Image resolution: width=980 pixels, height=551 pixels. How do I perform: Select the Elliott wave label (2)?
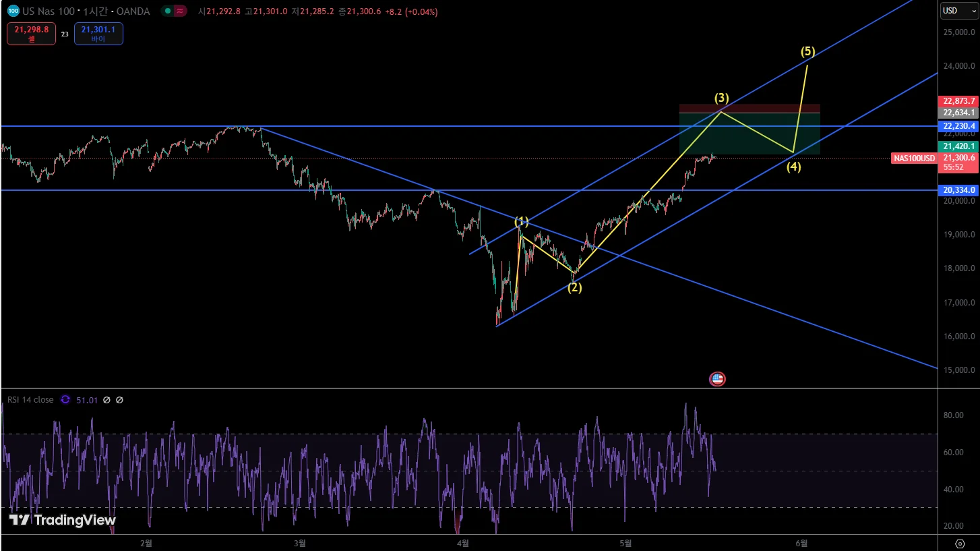574,287
